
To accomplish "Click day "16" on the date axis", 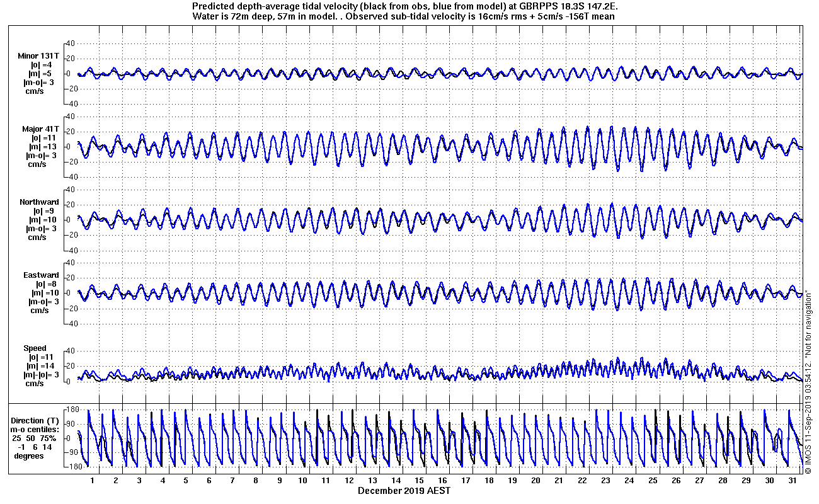I will click(442, 481).
